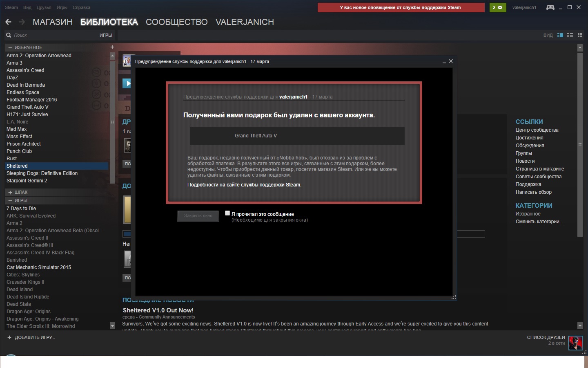Collapse the ИЗБРАННОЕ category
This screenshot has width=588, height=368.
[x=10, y=47]
